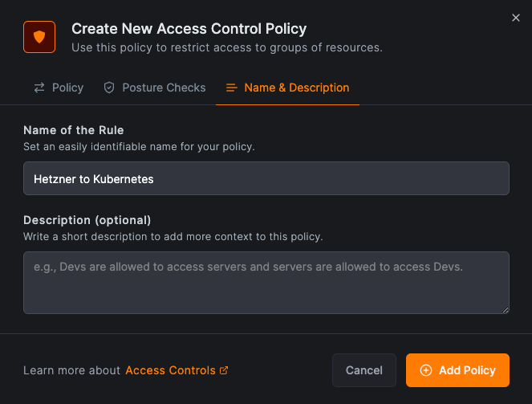Click the description box resize handle

505,309
